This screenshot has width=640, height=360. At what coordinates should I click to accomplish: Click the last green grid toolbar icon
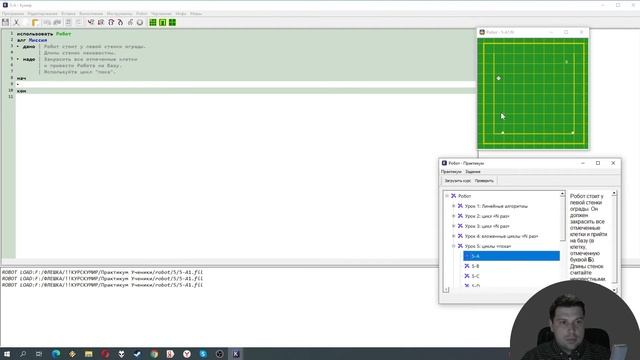pos(172,22)
